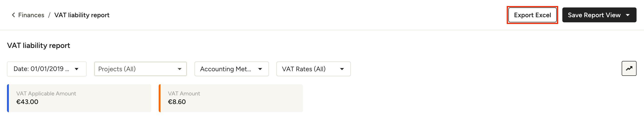Click the trend chart icon button
This screenshot has width=644, height=121.
629,68
